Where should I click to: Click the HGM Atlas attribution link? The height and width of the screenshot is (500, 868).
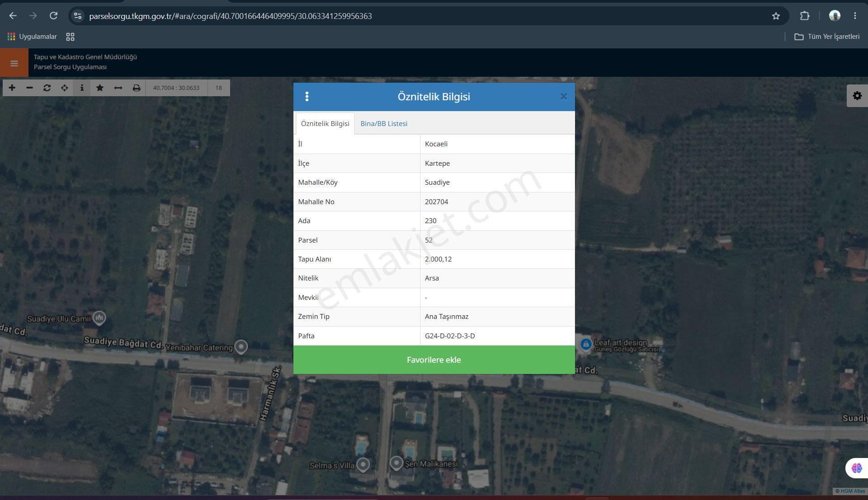click(853, 491)
